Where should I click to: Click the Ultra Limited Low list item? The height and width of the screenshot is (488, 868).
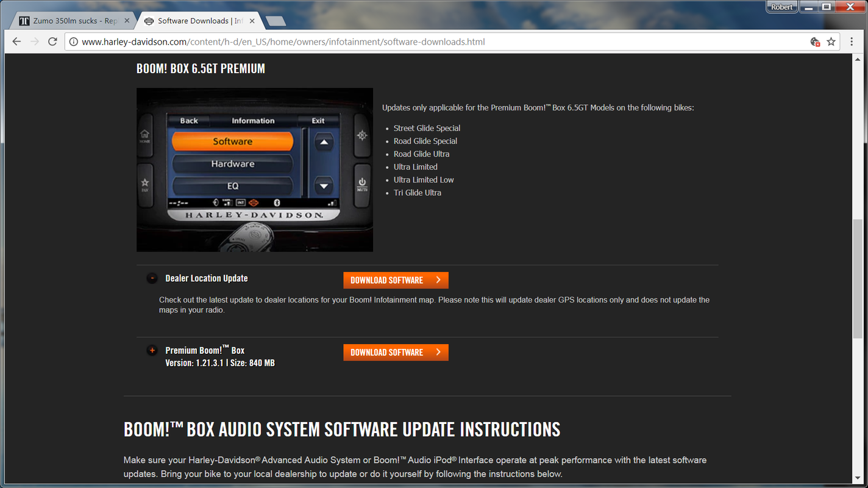(x=424, y=179)
